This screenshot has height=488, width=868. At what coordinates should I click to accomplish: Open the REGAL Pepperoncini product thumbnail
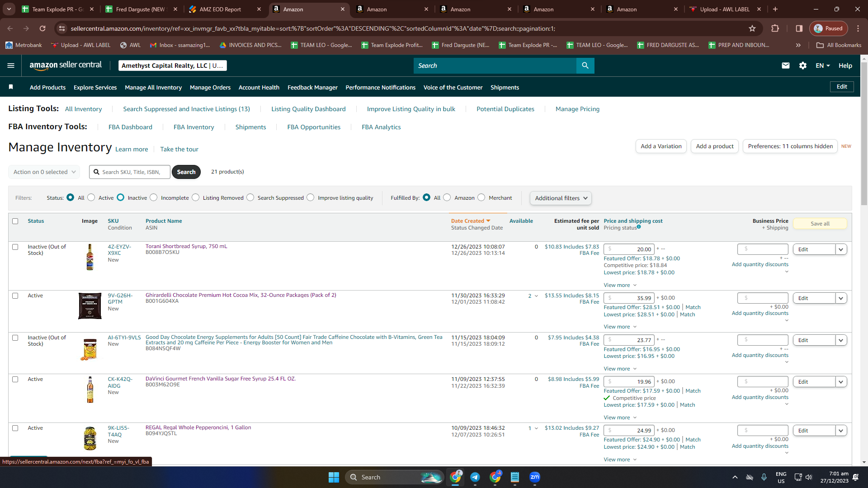[x=90, y=438]
